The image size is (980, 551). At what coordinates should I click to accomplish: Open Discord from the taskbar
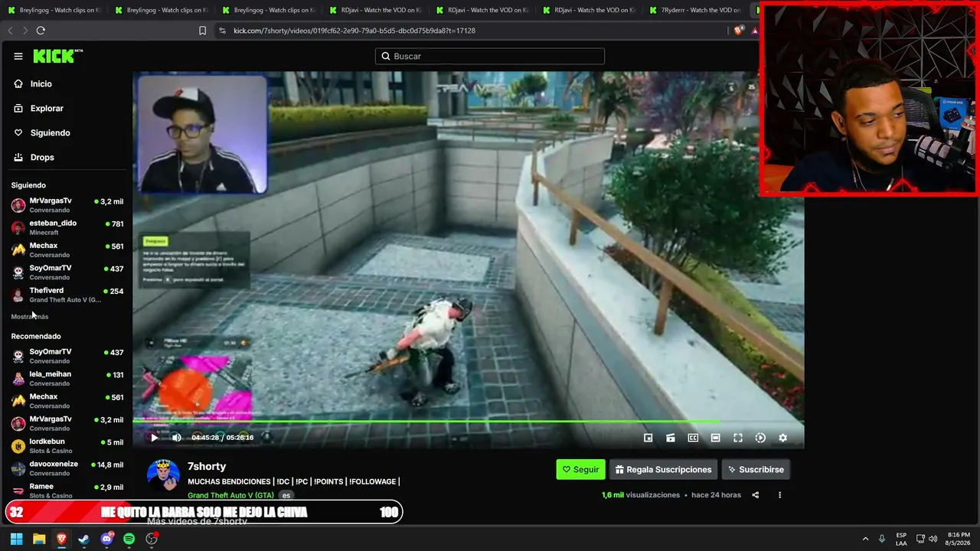[x=106, y=539]
